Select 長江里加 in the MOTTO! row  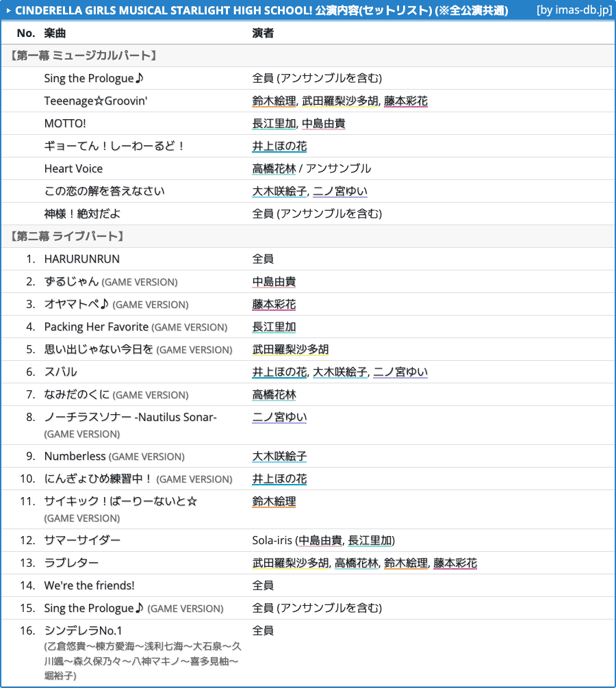(274, 124)
